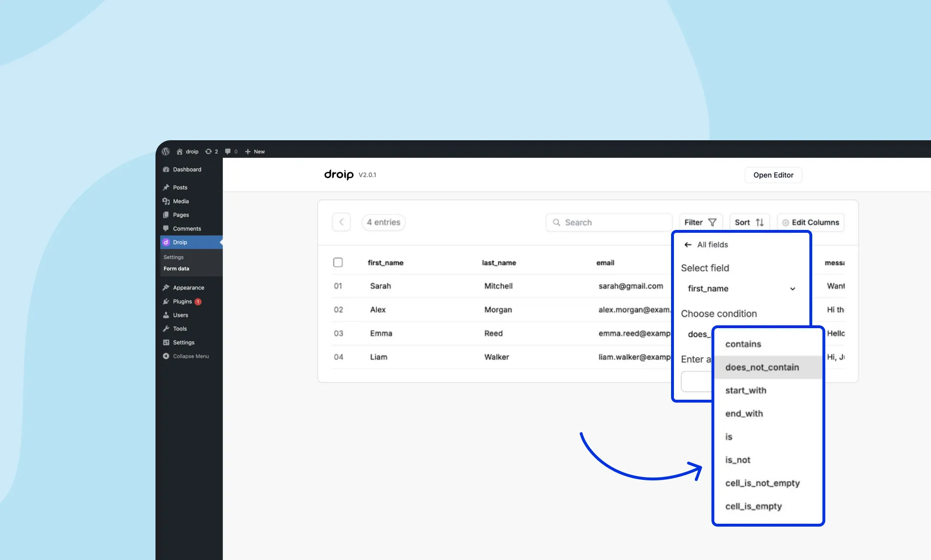Viewport: 931px width, 560px height.
Task: Click the Liam cell in row 04
Action: click(379, 357)
